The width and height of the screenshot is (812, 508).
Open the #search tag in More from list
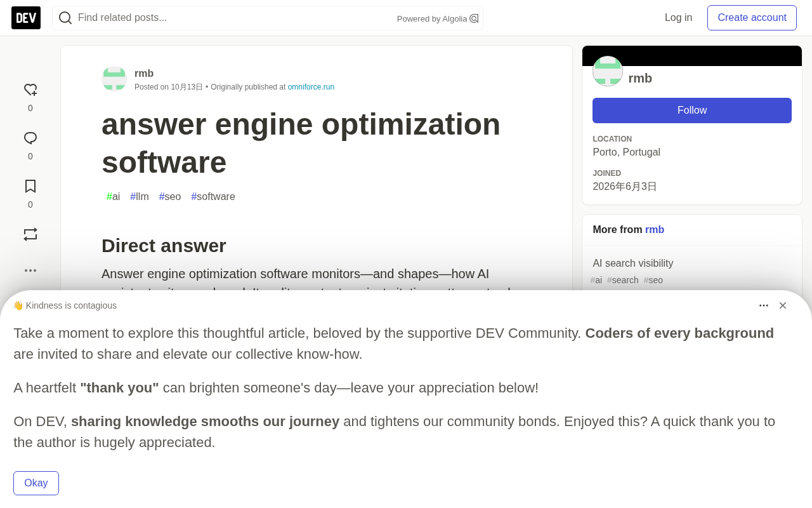click(x=623, y=280)
